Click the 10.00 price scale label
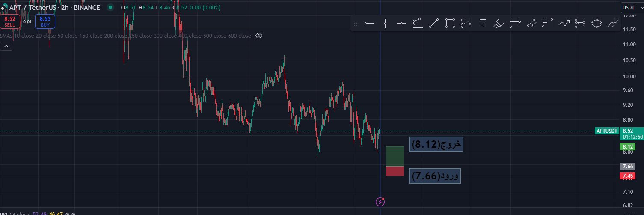 coord(629,77)
